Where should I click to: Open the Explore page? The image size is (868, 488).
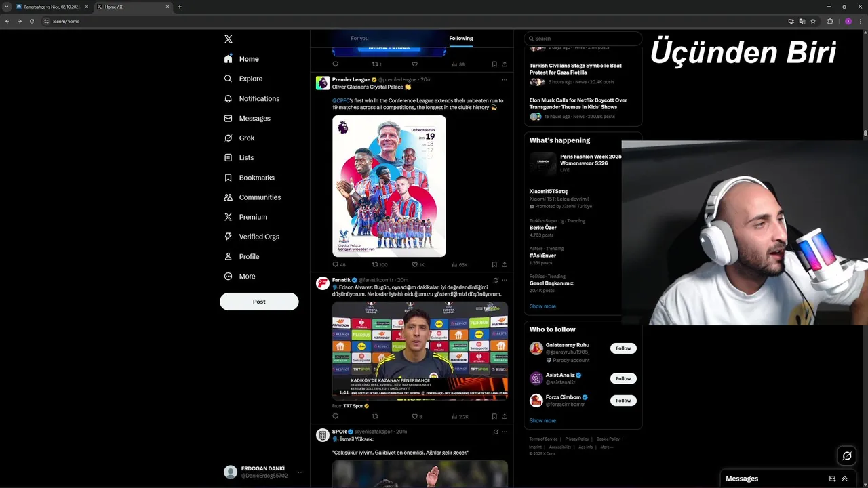pos(243,79)
